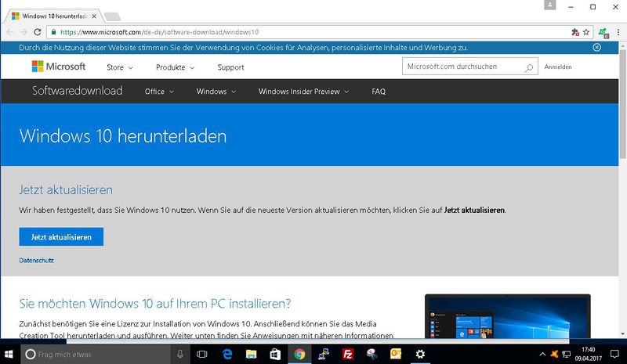Click the scrollbar down arrow
627x364 pixels.
[x=622, y=334]
